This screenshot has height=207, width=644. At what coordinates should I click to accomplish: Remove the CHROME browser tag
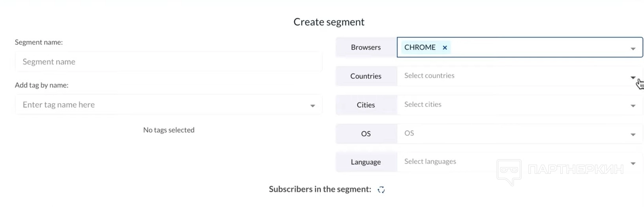(445, 48)
